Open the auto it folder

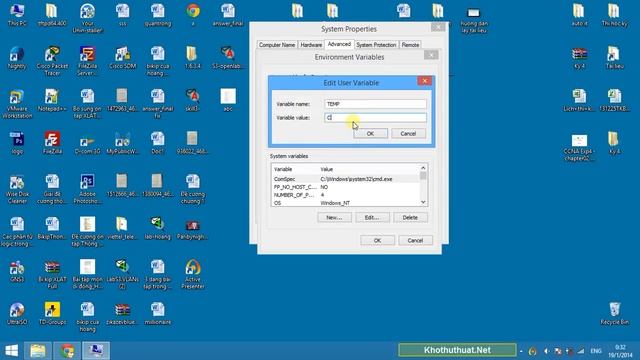click(580, 15)
